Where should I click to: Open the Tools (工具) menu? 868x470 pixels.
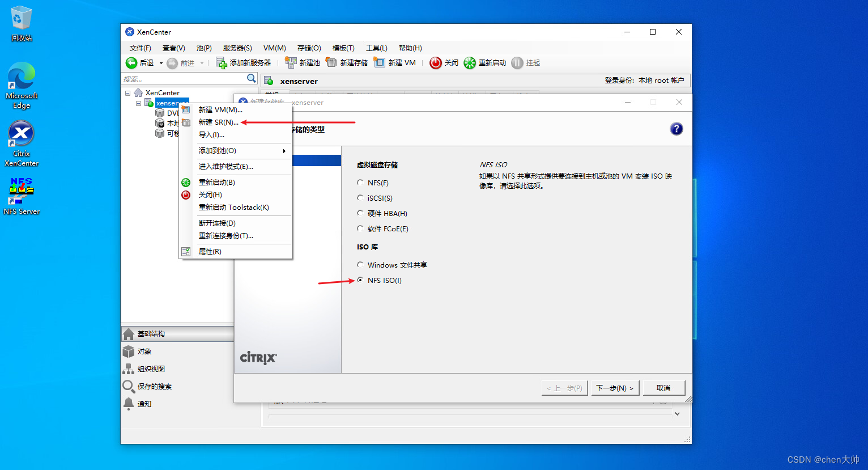pyautogui.click(x=377, y=48)
